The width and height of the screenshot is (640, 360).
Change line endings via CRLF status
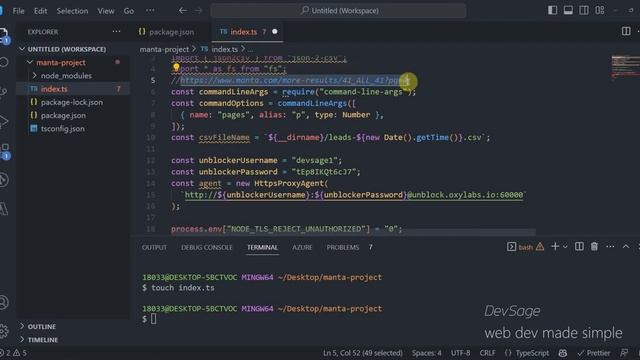[x=487, y=353]
